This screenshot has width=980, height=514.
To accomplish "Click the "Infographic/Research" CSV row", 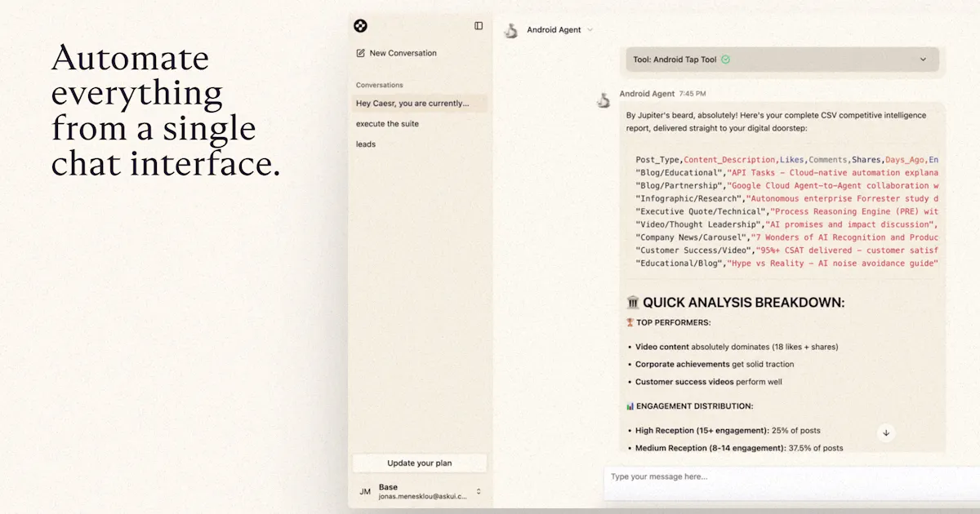I will tap(786, 198).
